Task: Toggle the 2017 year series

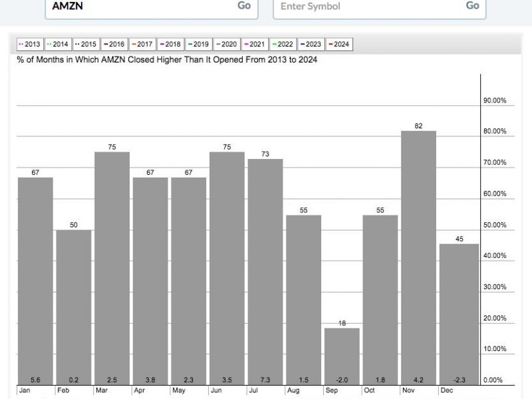Action: (142, 44)
